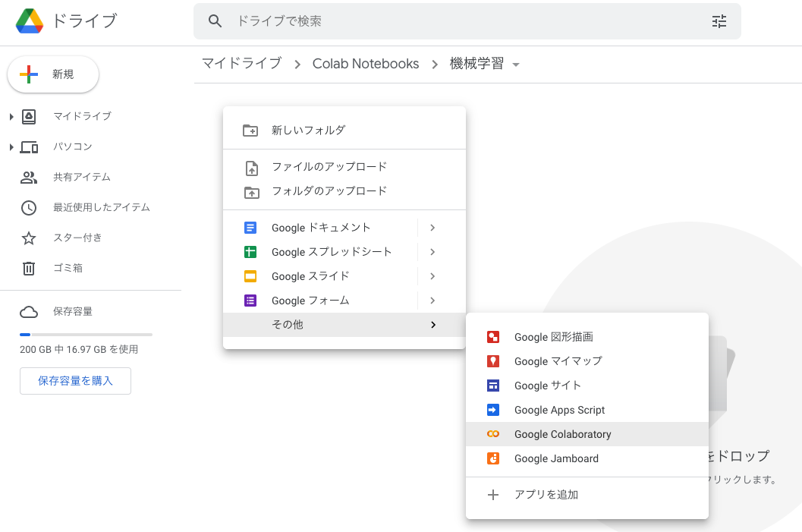This screenshot has height=532, width=802.
Task: Click the ドライブ title text
Action: [x=85, y=21]
